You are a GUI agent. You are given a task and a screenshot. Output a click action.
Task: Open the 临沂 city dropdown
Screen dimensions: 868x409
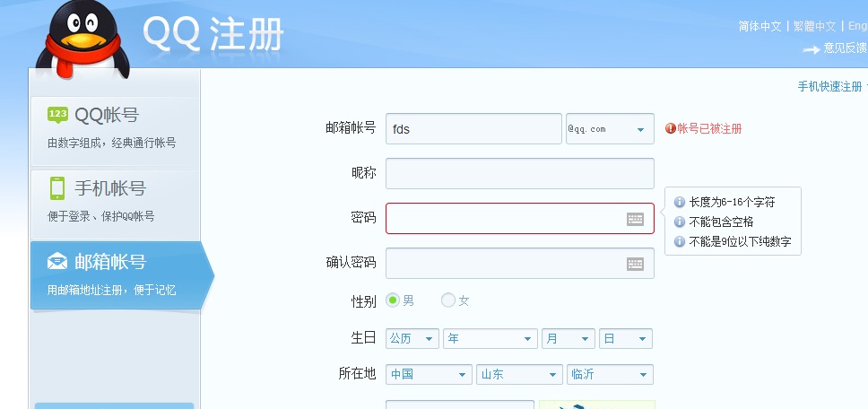[610, 375]
